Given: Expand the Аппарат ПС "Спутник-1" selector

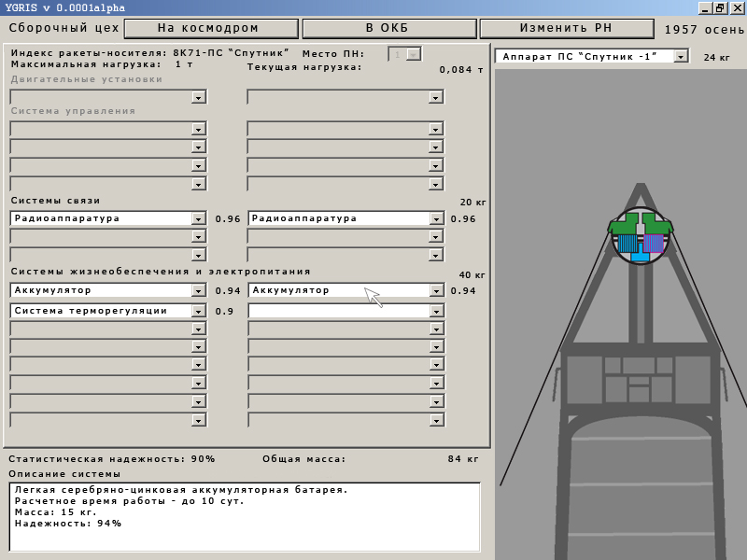Looking at the screenshot, I should pos(680,57).
